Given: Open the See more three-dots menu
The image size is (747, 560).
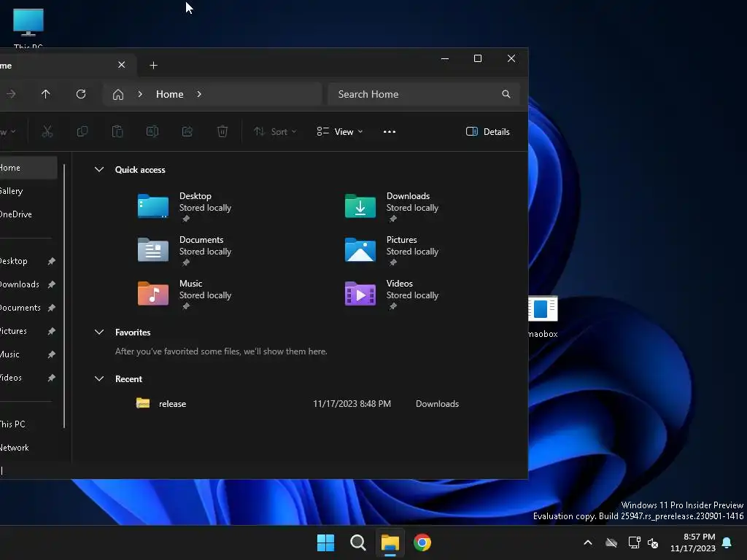Looking at the screenshot, I should point(390,132).
